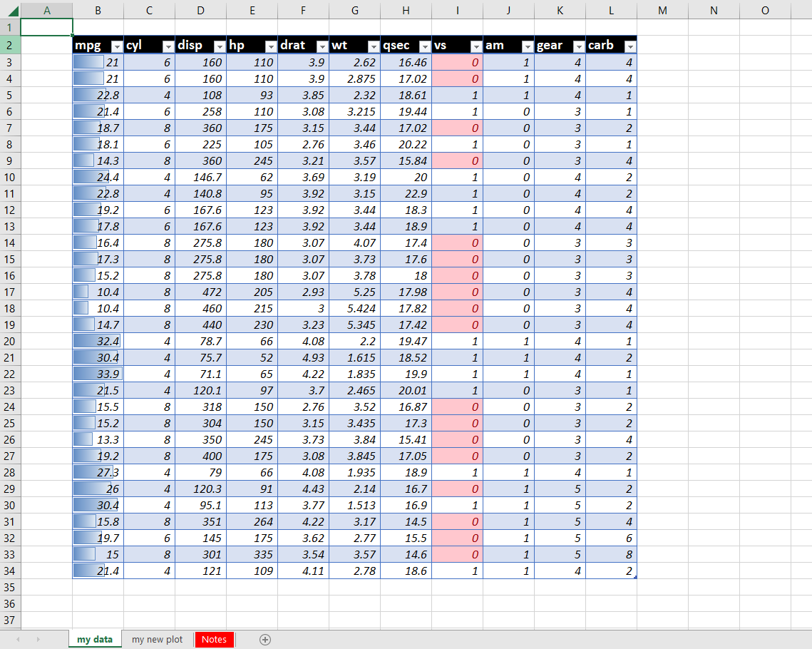Click carb cell with value 6
Image resolution: width=812 pixels, height=649 pixels.
[x=611, y=538]
